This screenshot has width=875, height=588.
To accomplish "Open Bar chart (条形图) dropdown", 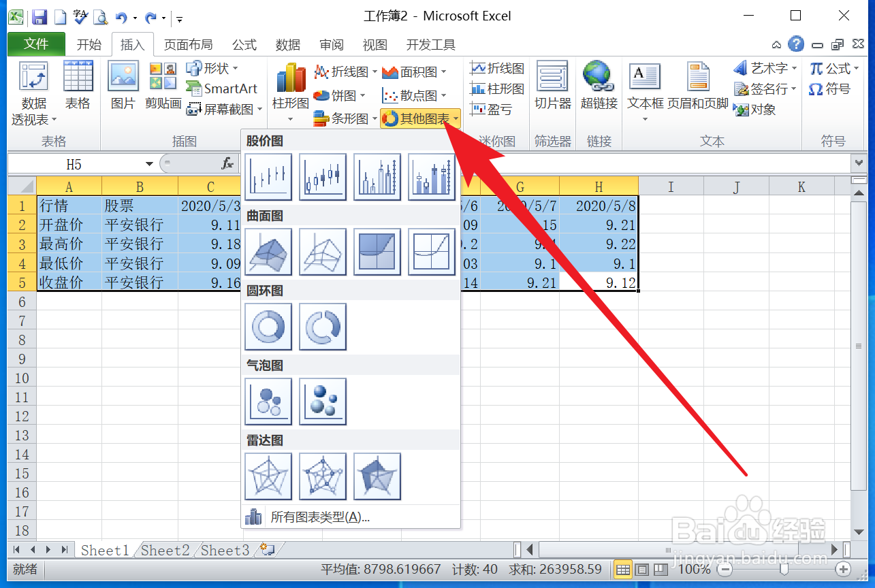I will coord(345,119).
